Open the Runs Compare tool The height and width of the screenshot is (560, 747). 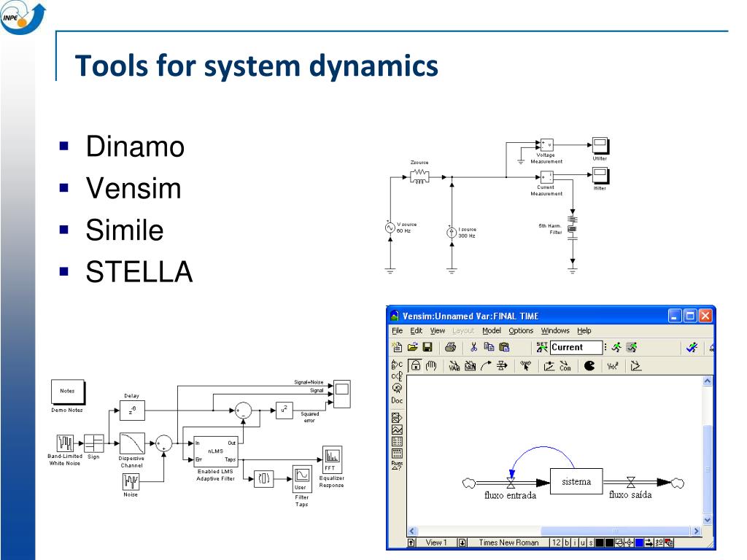[x=397, y=465]
